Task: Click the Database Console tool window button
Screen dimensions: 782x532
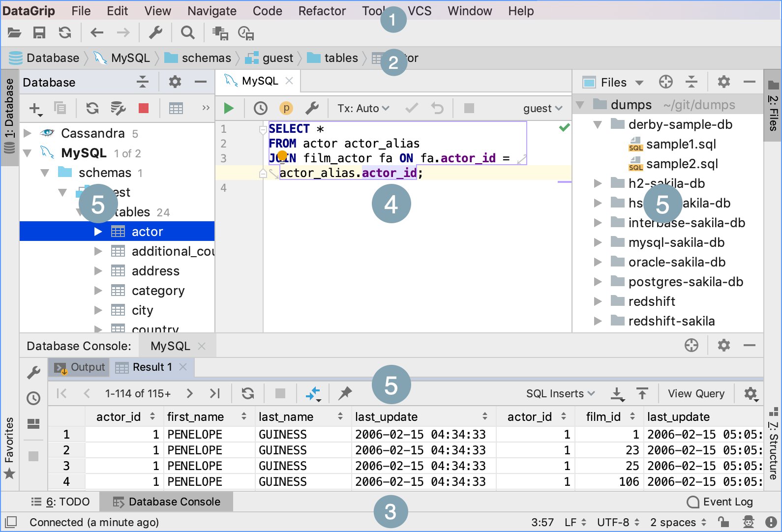Action: tap(167, 502)
